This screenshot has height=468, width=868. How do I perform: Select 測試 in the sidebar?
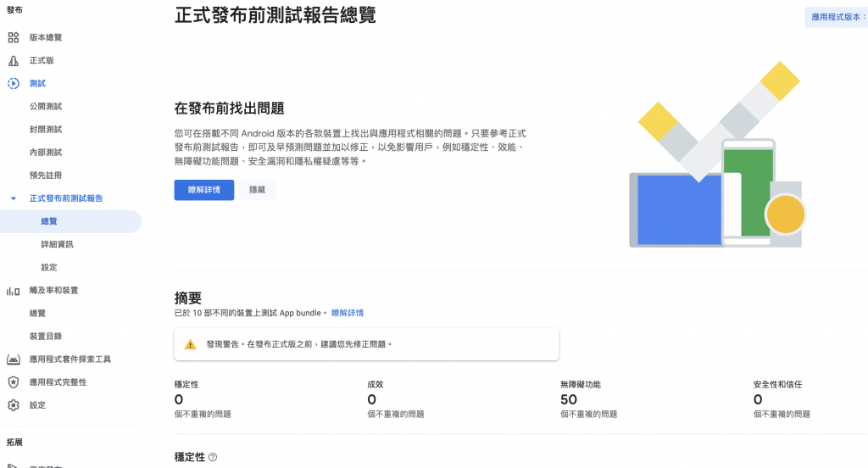[37, 84]
